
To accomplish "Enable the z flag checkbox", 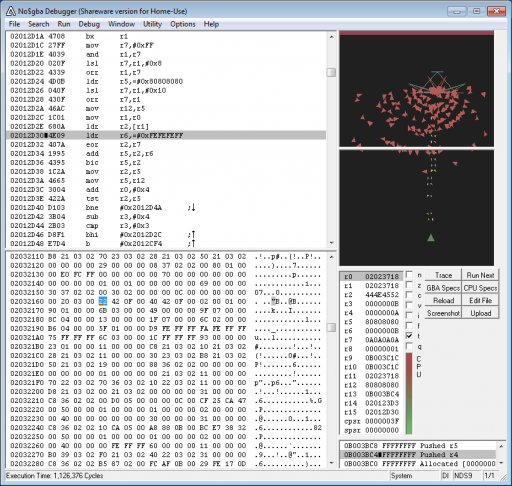I will pos(409,285).
